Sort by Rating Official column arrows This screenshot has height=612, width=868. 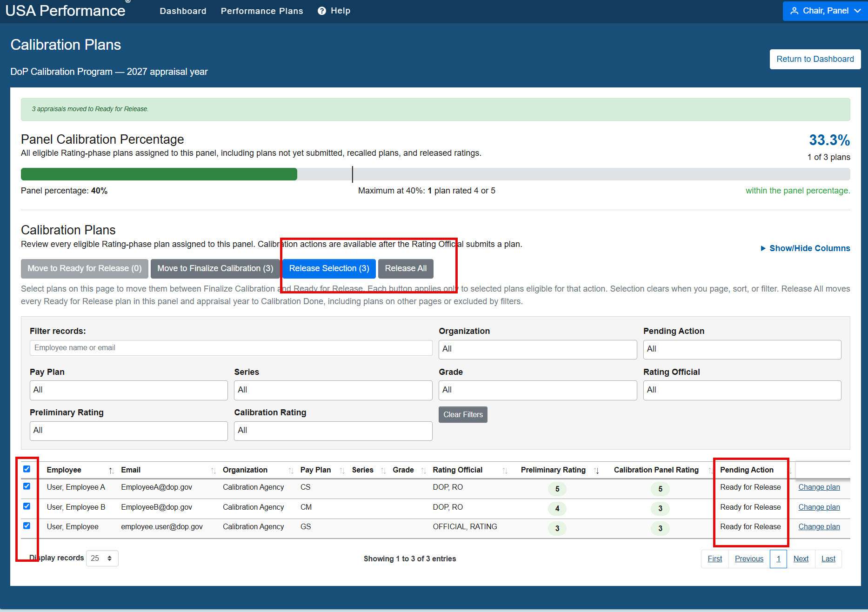coord(505,471)
